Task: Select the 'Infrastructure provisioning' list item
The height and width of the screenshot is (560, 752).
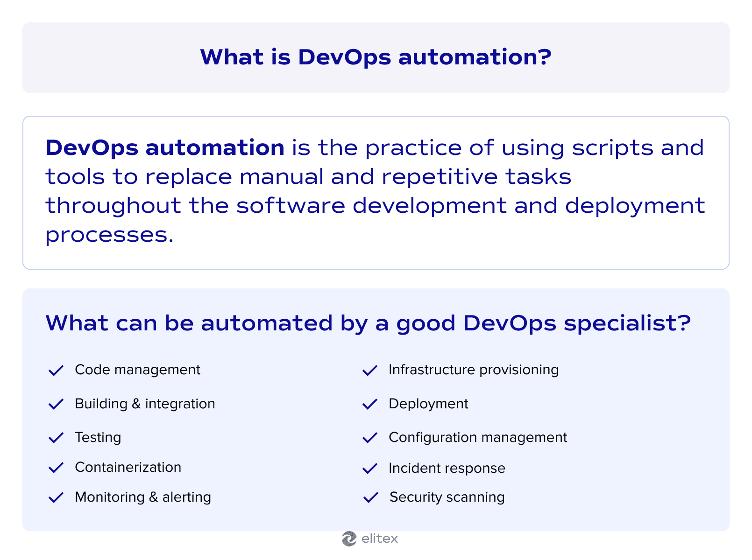Action: 474,370
